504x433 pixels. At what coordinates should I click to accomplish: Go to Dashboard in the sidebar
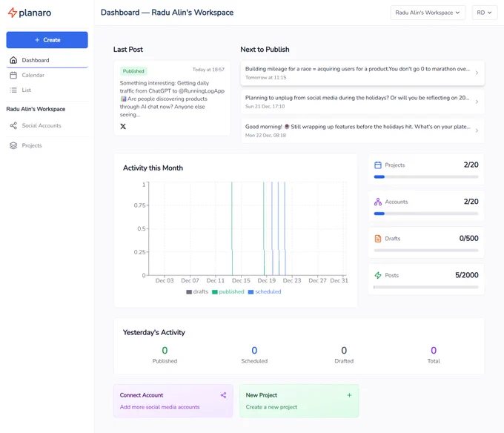(47, 60)
